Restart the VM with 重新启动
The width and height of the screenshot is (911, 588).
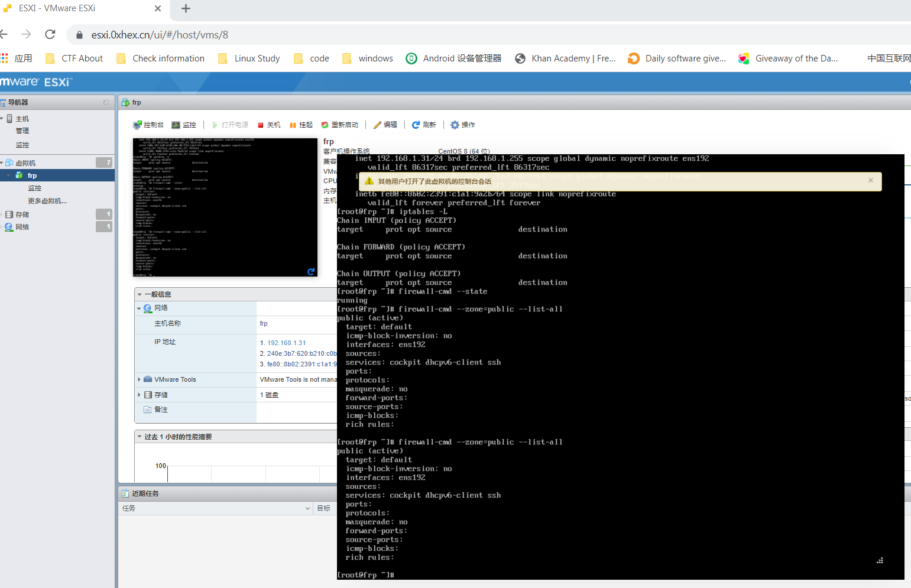click(340, 125)
